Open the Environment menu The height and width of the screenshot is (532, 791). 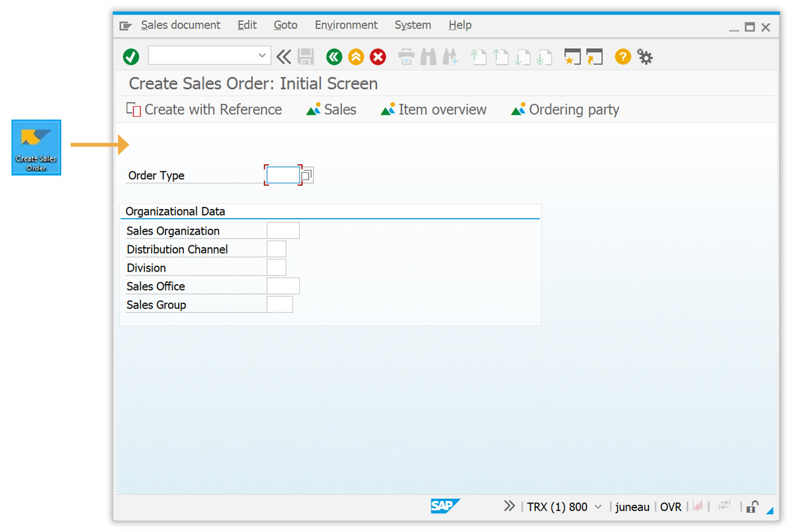tap(346, 25)
